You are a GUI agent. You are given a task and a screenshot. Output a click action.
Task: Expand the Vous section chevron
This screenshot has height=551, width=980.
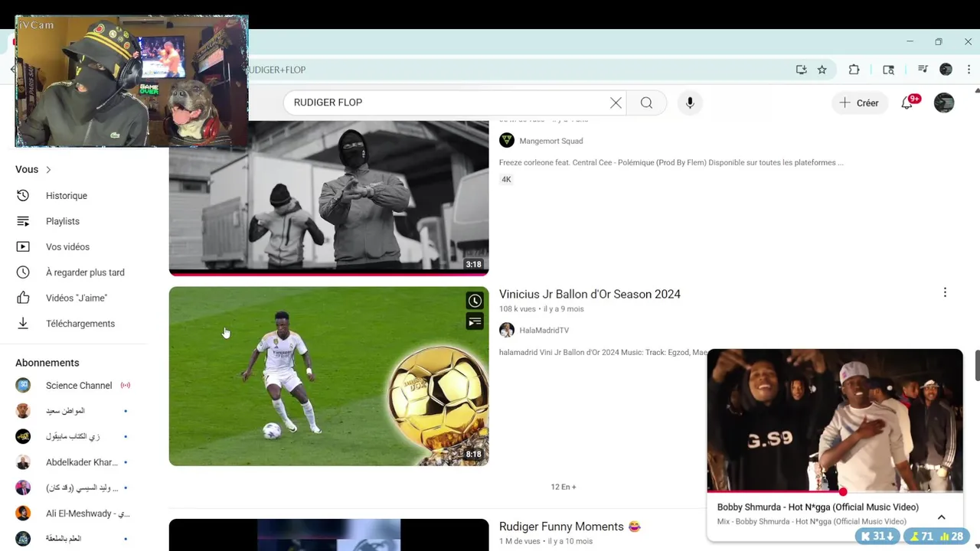(x=48, y=170)
